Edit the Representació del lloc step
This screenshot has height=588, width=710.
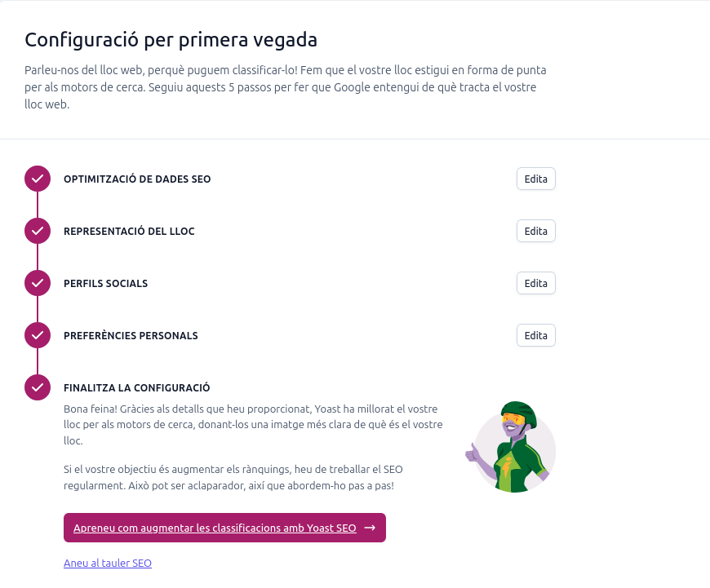(535, 231)
